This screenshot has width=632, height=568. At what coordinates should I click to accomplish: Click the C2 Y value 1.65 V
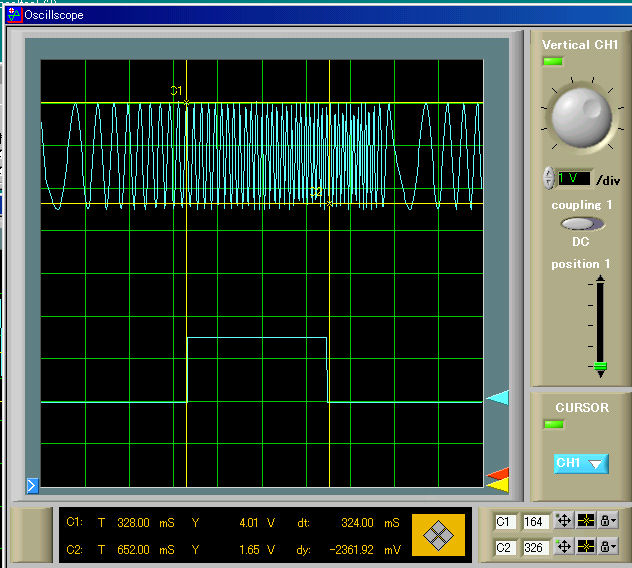tap(257, 549)
